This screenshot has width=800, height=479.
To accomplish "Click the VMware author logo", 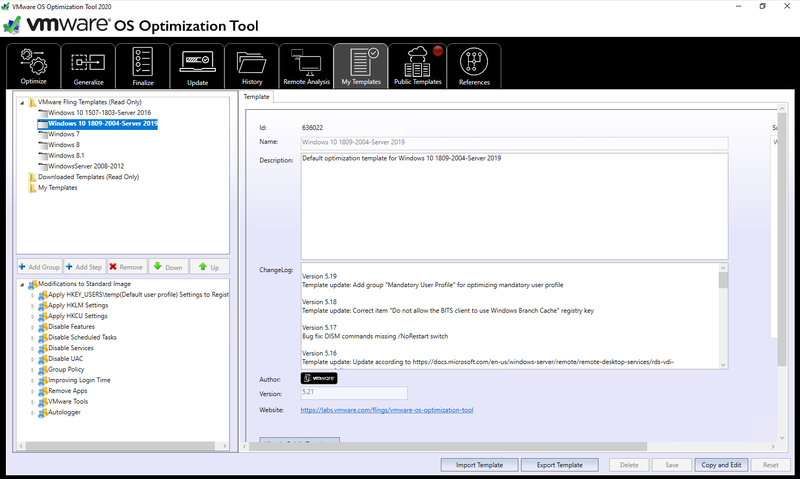I will click(x=319, y=378).
